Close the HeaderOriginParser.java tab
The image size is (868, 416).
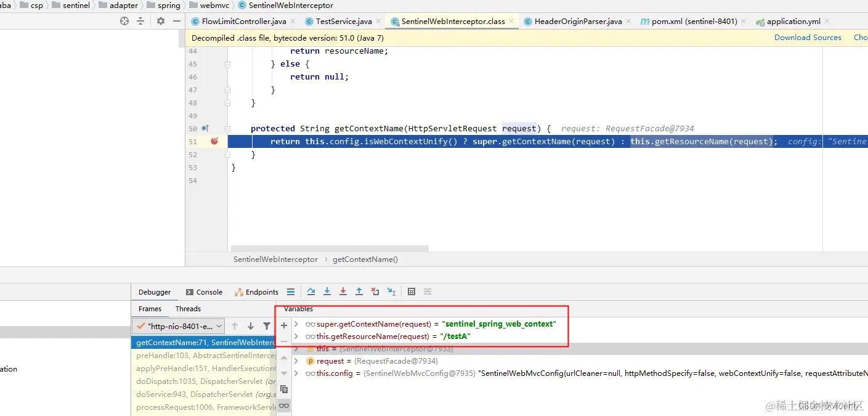point(628,21)
